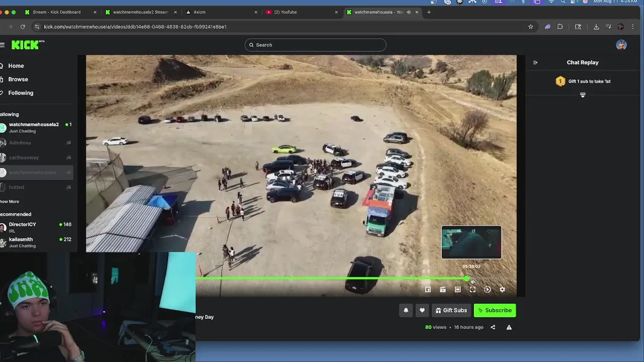
Task: Mute audio on the active watchmemehousela tab
Action: pyautogui.click(x=409, y=12)
